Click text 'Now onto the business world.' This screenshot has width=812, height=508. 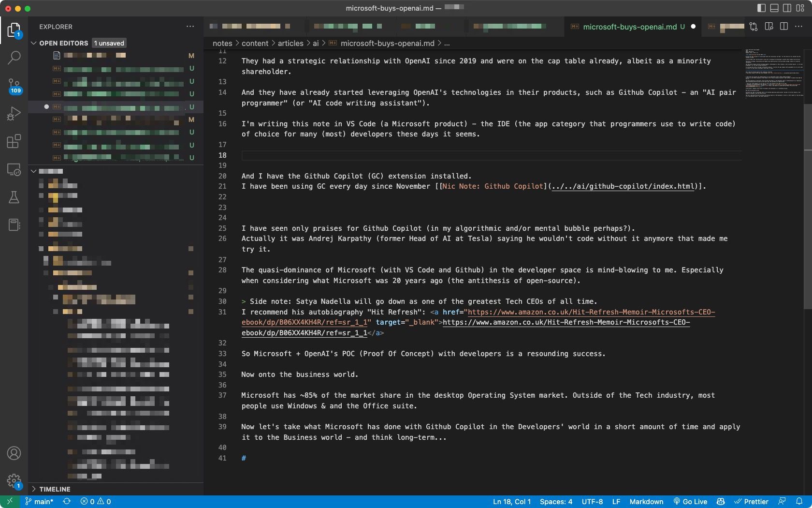(300, 374)
